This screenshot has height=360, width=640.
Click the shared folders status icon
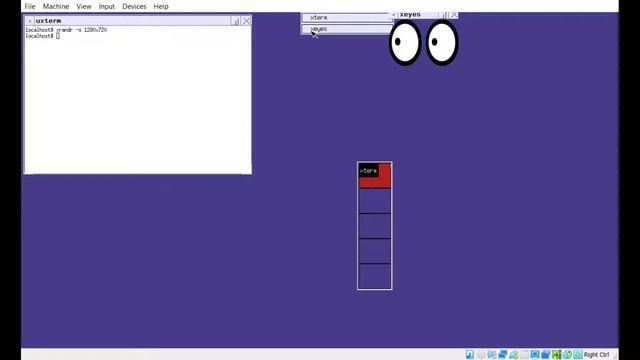(x=524, y=354)
